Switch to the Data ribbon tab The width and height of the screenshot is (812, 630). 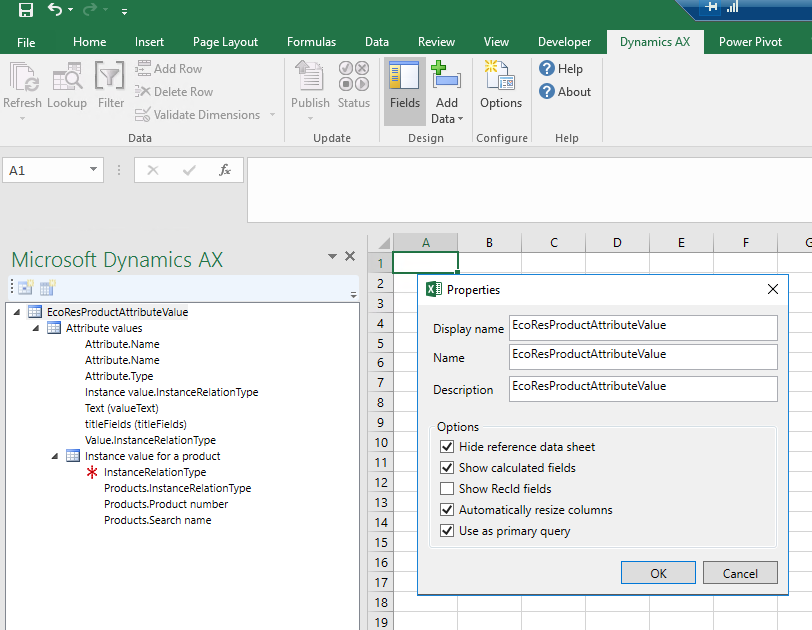pos(376,42)
